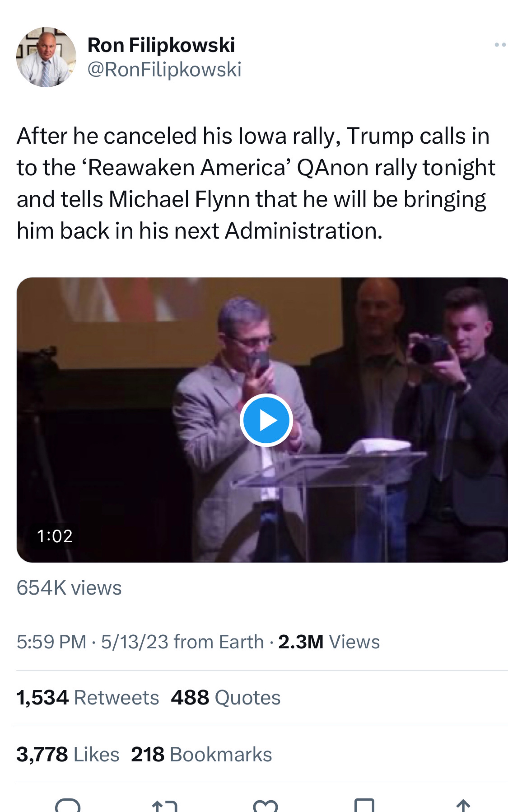The image size is (508, 812).
Task: Tap the 654K views video label
Action: pyautogui.click(x=69, y=588)
